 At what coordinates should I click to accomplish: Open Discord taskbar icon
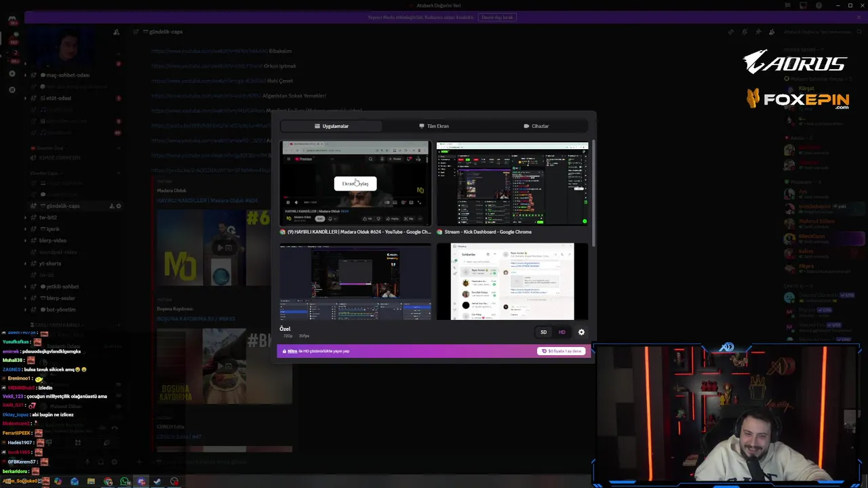141,481
